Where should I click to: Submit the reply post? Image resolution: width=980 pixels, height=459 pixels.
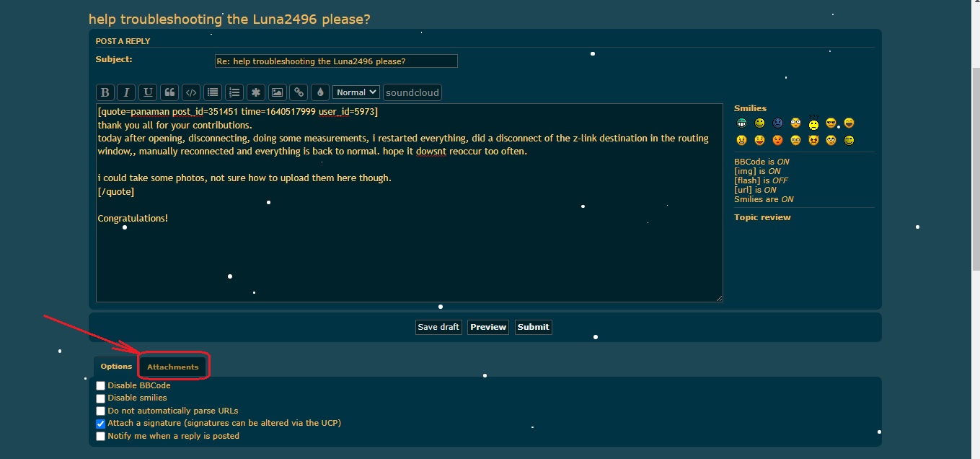click(533, 327)
